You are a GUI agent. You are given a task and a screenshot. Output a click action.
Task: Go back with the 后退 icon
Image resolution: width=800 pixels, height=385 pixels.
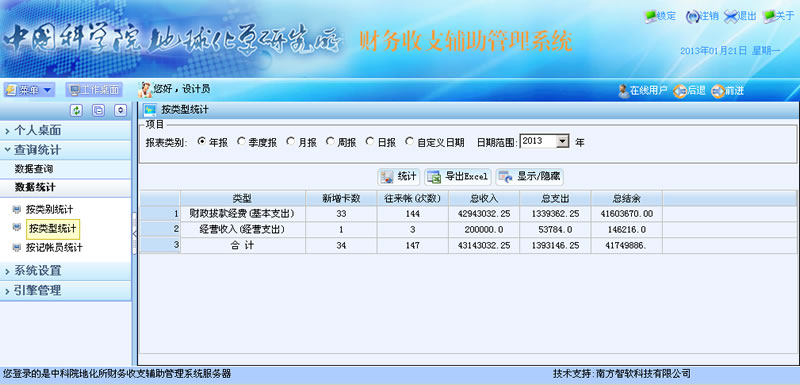coord(680,91)
